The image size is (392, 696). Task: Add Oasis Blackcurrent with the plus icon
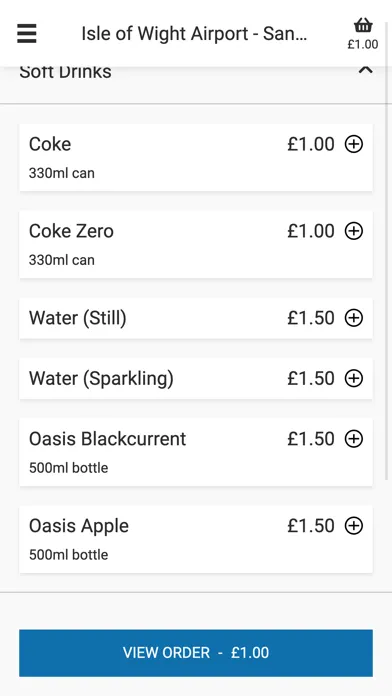tap(354, 439)
